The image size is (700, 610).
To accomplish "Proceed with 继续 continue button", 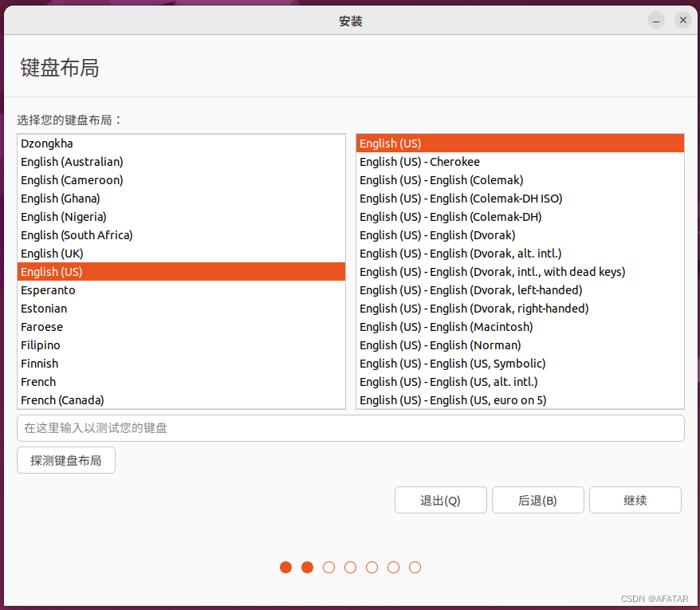I will pyautogui.click(x=635, y=500).
